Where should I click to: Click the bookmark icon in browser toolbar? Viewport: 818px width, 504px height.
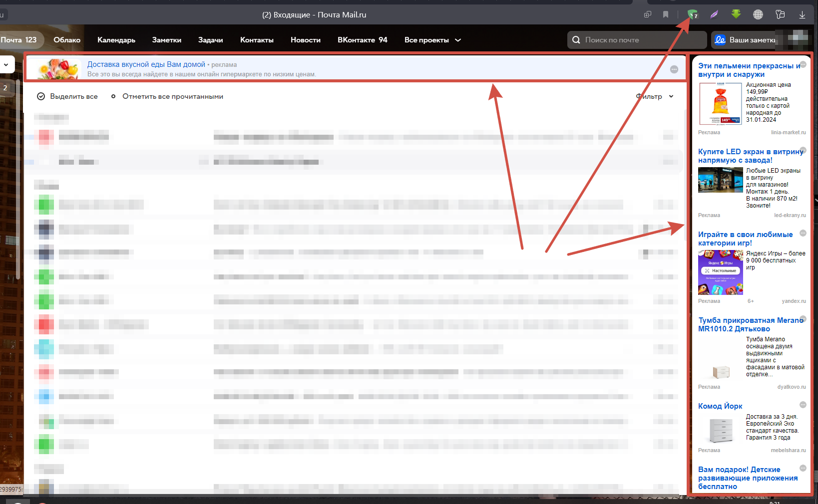(x=665, y=14)
